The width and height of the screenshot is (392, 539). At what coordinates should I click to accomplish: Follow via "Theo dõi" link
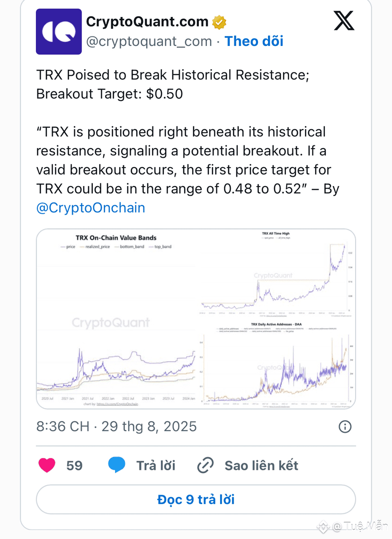254,41
